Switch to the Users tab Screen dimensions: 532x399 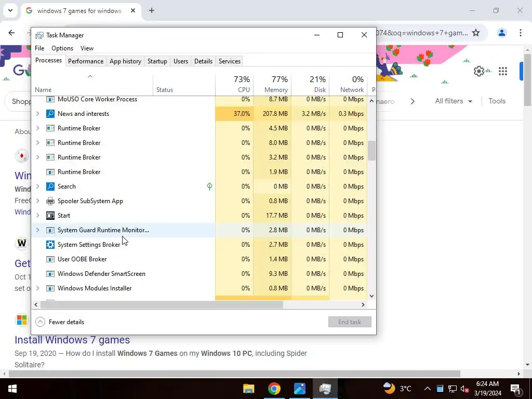[180, 61]
